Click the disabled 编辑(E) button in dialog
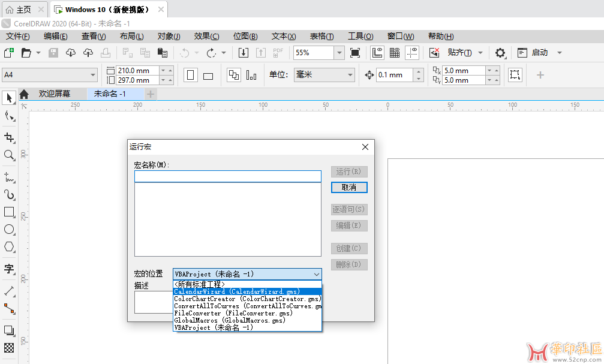This screenshot has width=604, height=364. (349, 225)
